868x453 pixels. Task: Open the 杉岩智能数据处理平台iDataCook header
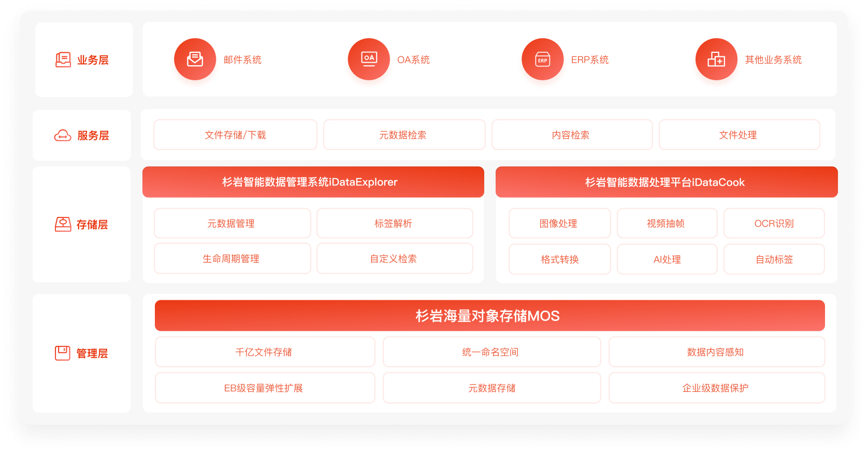tap(666, 182)
